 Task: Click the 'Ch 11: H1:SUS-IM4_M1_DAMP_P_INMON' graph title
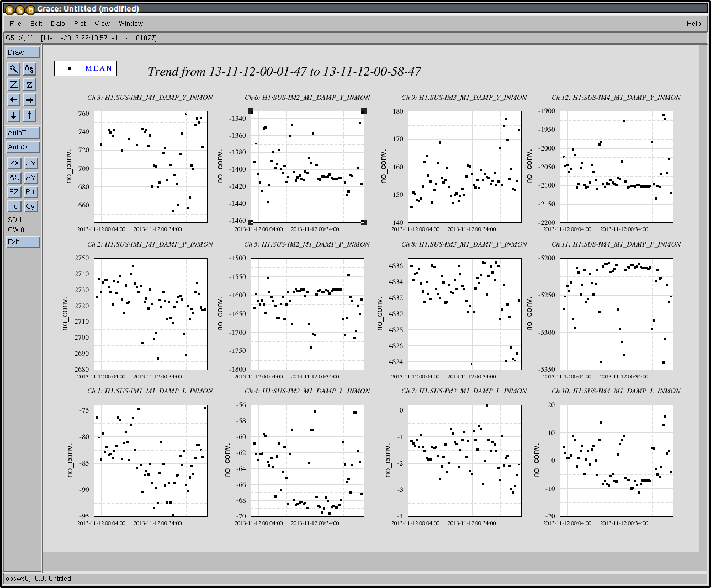click(x=616, y=244)
